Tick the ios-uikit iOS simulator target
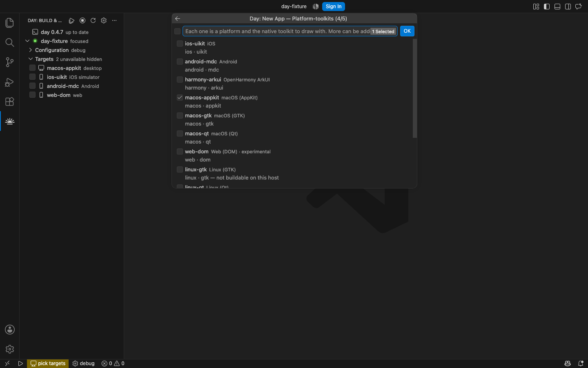This screenshot has width=588, height=368. [32, 77]
